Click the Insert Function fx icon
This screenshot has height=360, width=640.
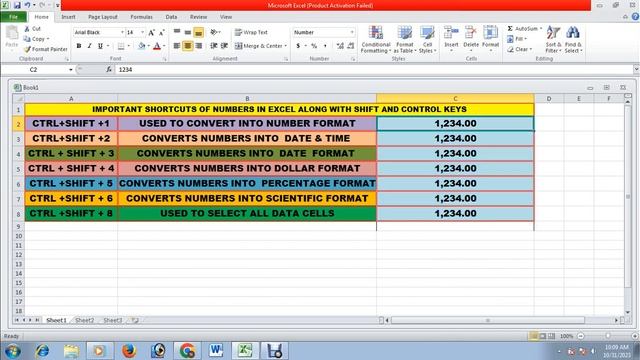point(109,70)
